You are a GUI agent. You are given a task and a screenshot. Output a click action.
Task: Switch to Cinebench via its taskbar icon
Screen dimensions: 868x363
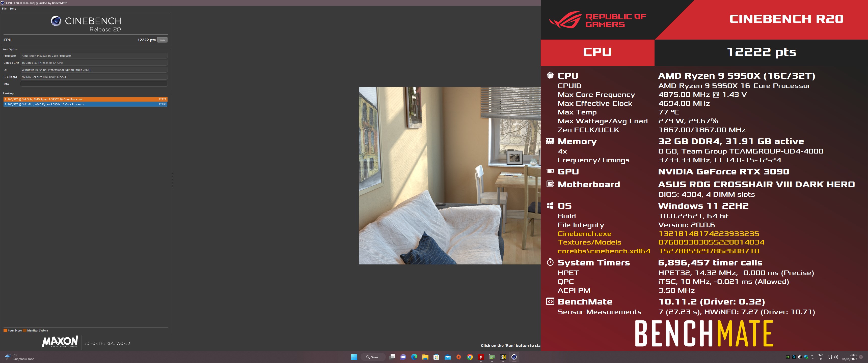coord(514,357)
